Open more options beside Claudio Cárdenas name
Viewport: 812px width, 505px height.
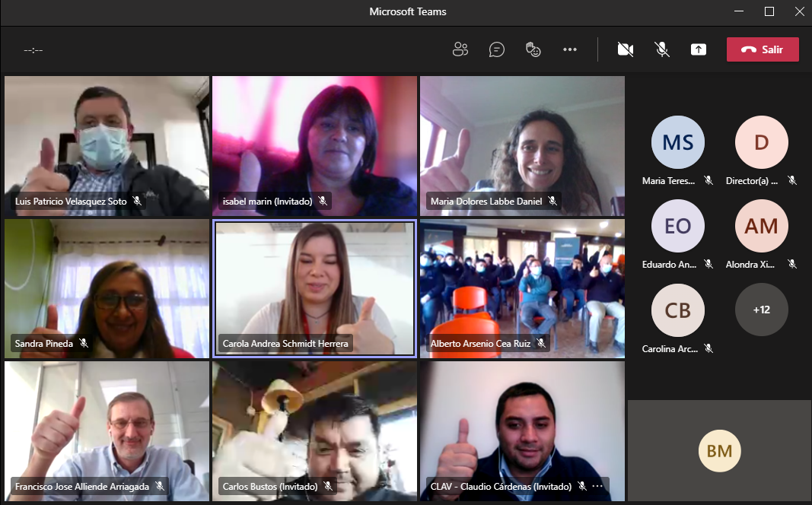click(597, 486)
